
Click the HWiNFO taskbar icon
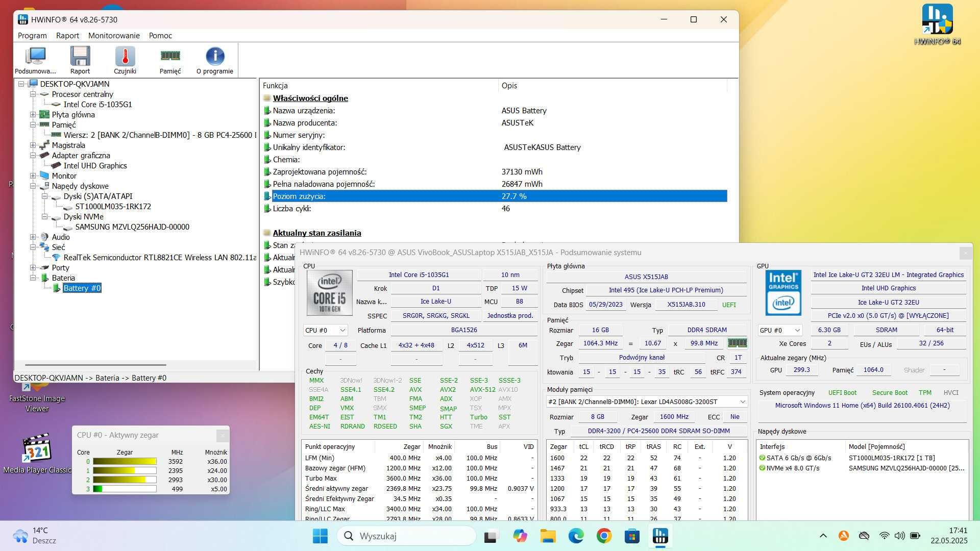point(660,536)
